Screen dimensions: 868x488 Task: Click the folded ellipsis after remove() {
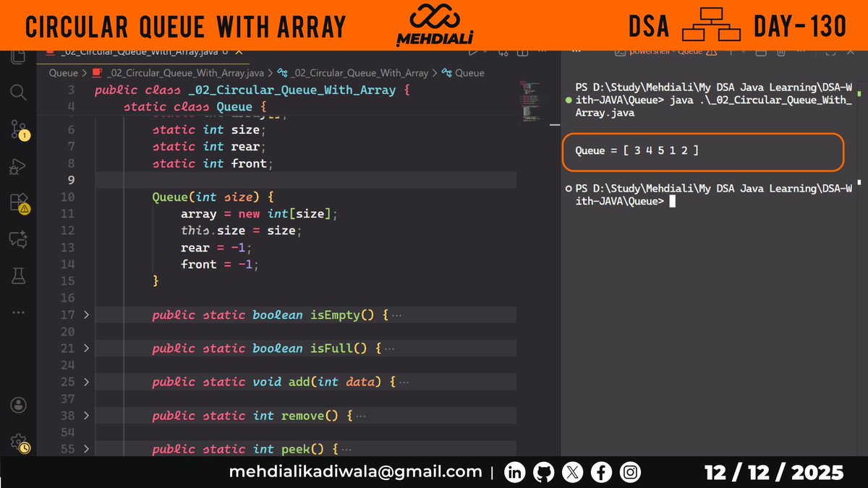click(x=360, y=416)
